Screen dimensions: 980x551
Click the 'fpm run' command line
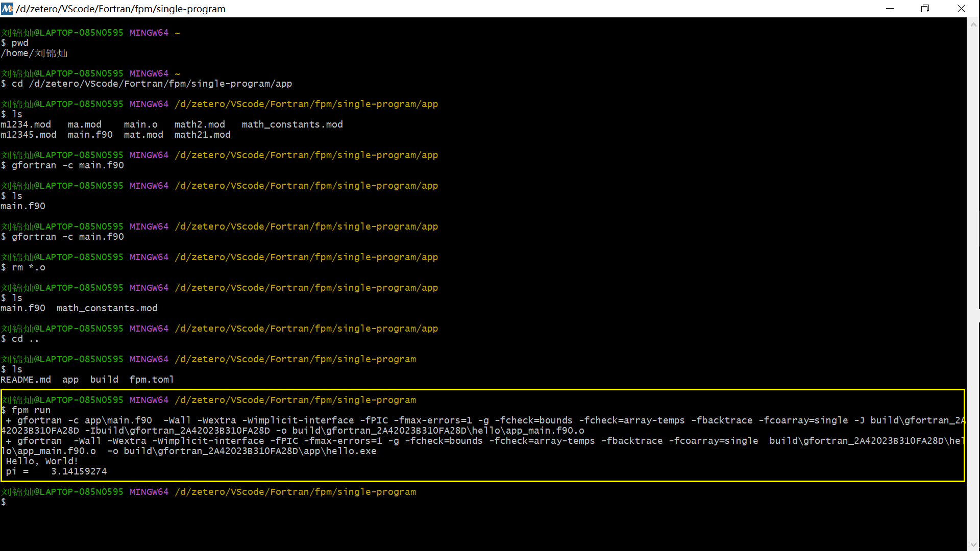[31, 410]
